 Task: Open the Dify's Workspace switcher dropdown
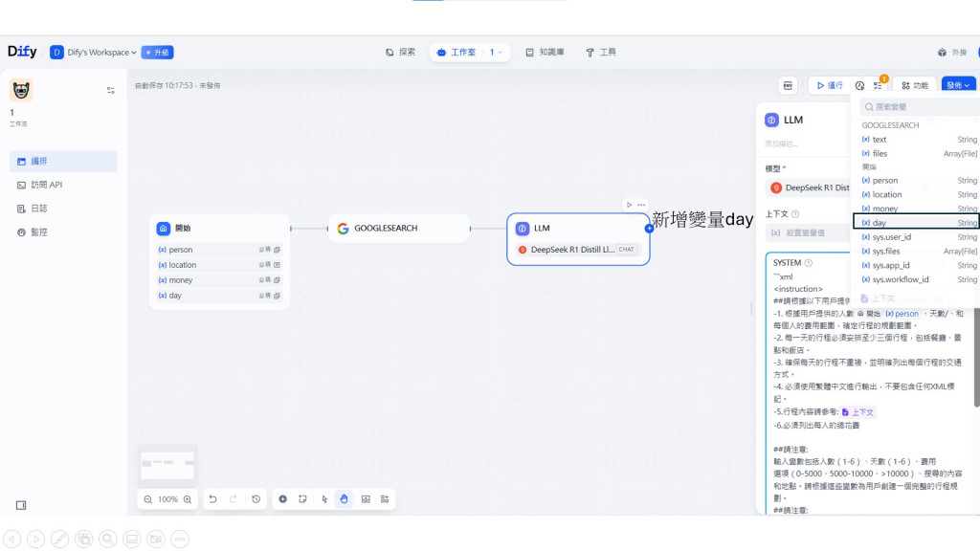93,53
